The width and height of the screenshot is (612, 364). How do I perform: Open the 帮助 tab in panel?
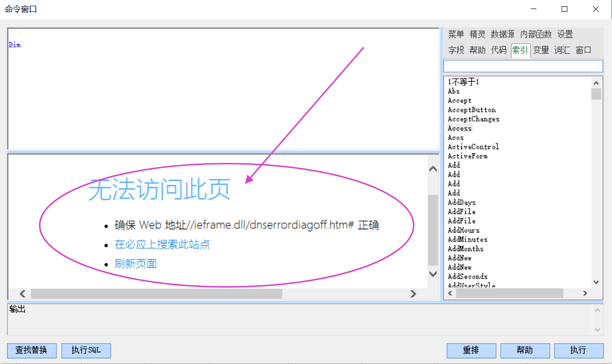tap(478, 50)
